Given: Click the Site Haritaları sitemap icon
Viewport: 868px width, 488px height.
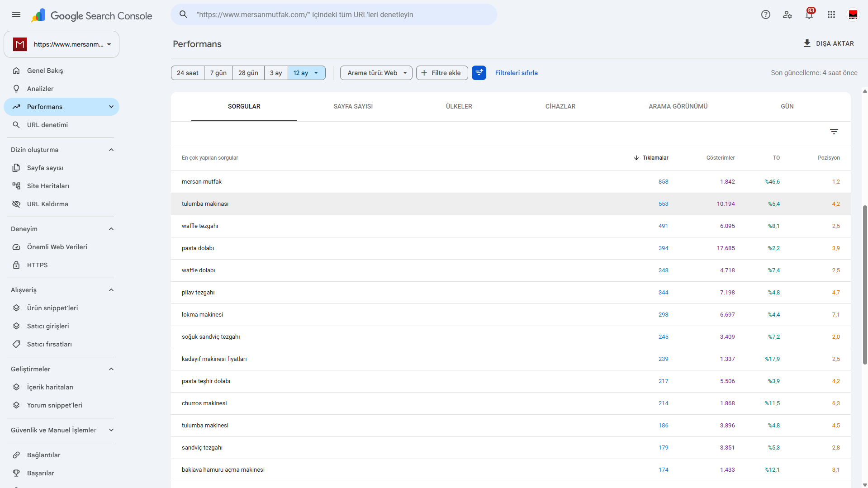Looking at the screenshot, I should (x=16, y=186).
